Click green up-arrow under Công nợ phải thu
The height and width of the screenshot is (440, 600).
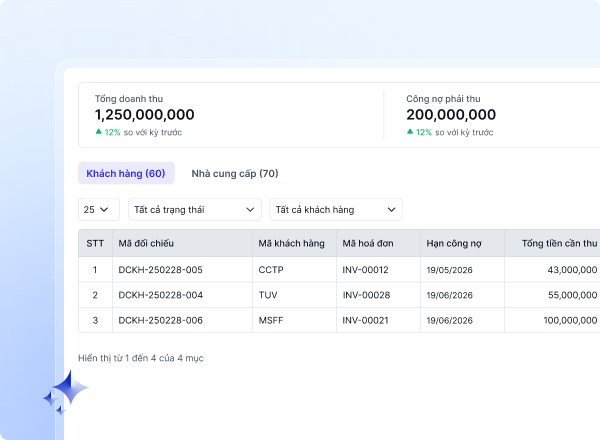click(x=410, y=132)
